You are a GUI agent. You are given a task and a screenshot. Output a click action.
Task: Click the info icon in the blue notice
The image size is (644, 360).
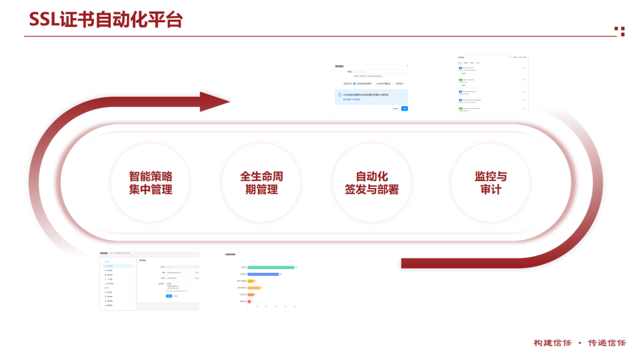click(x=340, y=95)
